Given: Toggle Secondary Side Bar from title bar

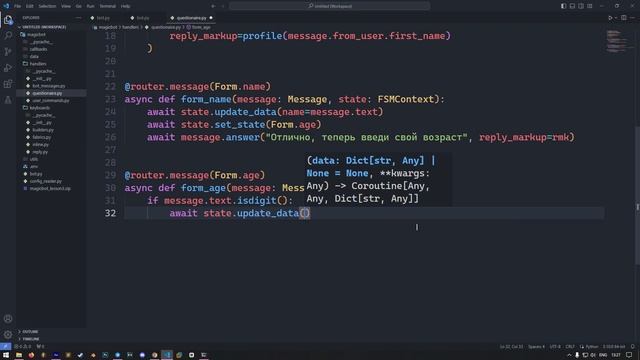Looking at the screenshot, I should 581,6.
